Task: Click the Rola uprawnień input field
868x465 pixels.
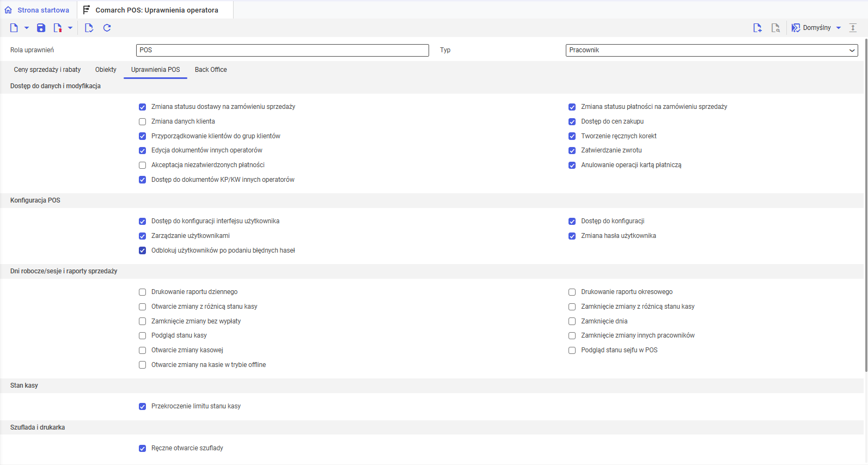Action: point(283,50)
